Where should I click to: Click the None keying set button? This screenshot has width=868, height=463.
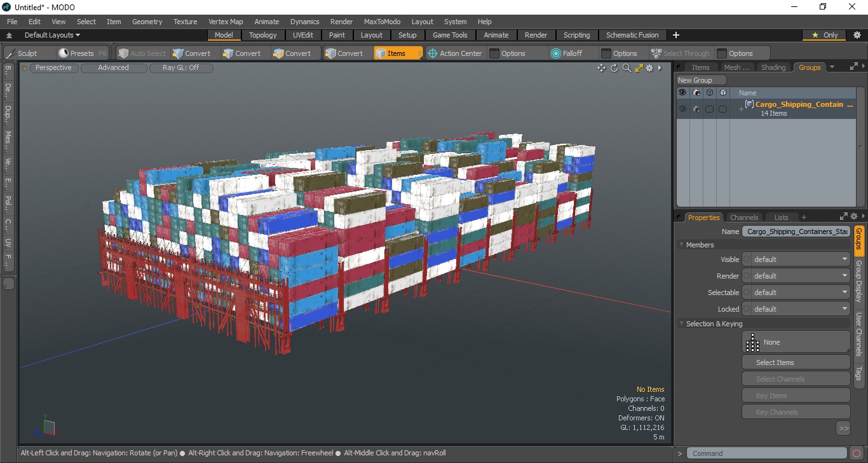tap(796, 342)
